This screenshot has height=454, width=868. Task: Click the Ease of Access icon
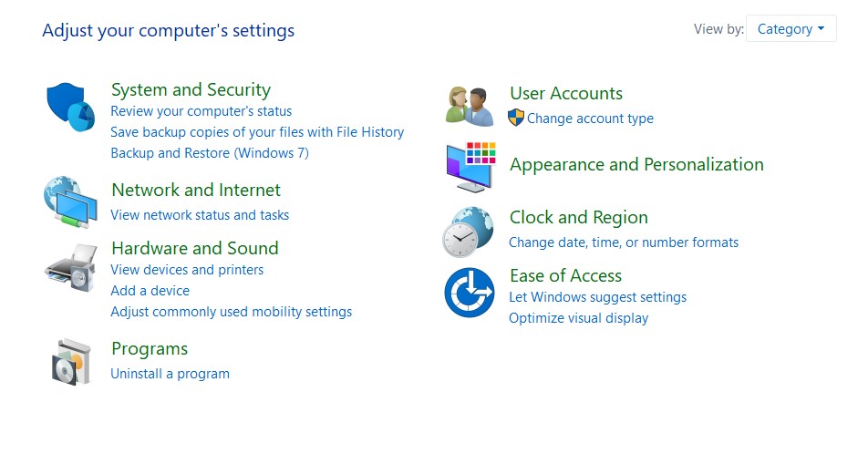click(x=470, y=293)
